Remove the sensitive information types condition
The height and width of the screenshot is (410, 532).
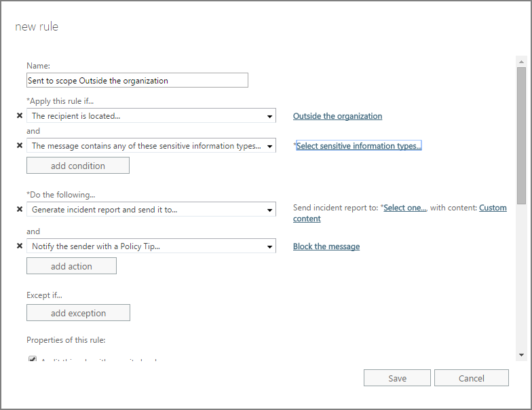(20, 145)
